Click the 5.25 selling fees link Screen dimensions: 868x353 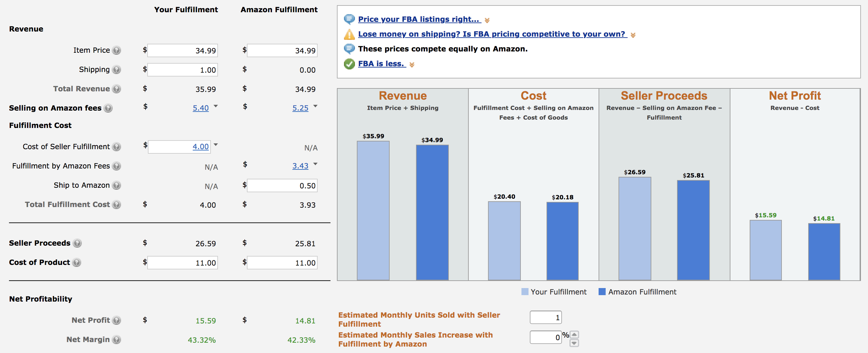300,108
